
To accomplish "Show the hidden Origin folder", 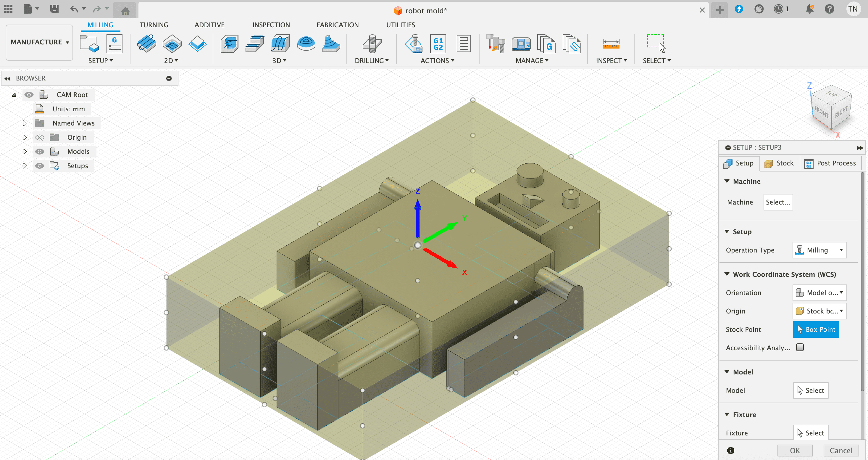I will click(x=40, y=137).
